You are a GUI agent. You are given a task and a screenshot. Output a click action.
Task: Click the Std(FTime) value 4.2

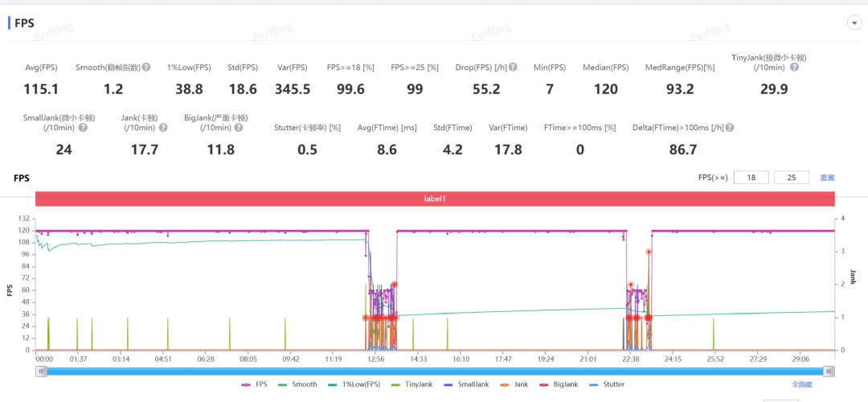coord(452,150)
